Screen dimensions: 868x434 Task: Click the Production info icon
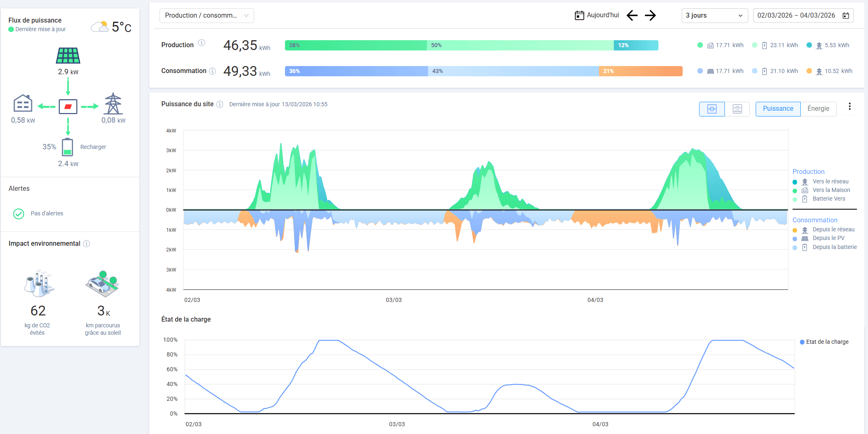click(201, 43)
